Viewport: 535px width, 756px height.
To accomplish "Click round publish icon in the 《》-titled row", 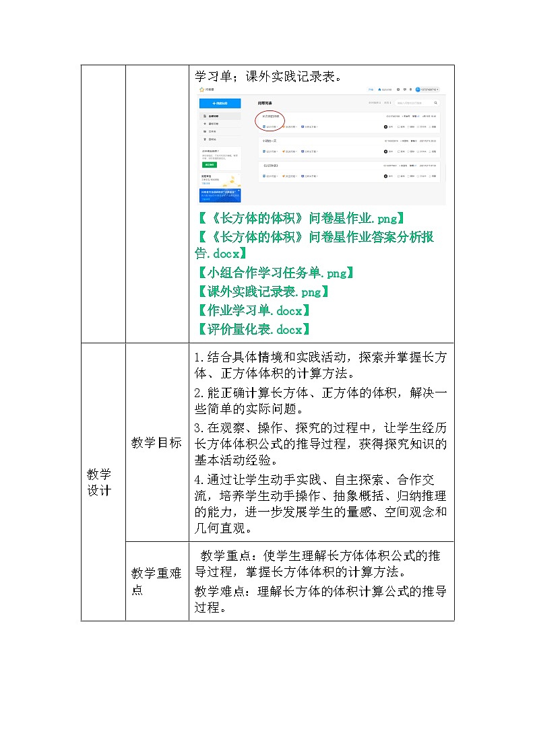I will [385, 176].
